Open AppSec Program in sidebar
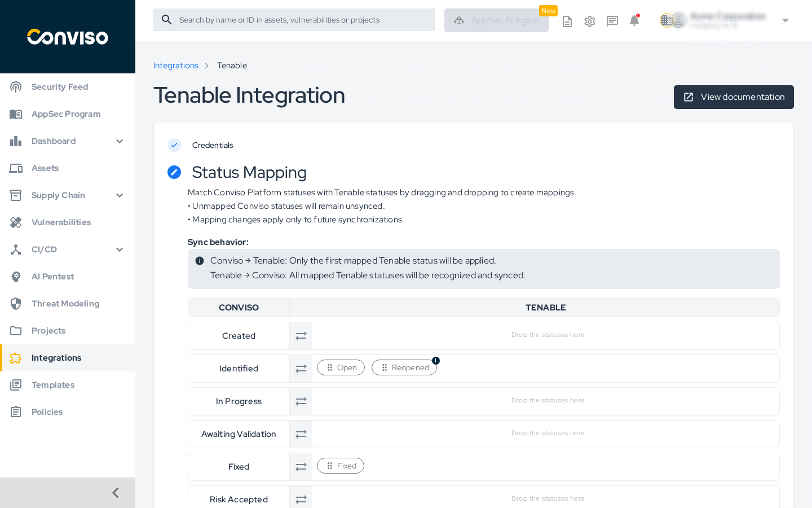Image resolution: width=812 pixels, height=508 pixels. click(x=68, y=114)
